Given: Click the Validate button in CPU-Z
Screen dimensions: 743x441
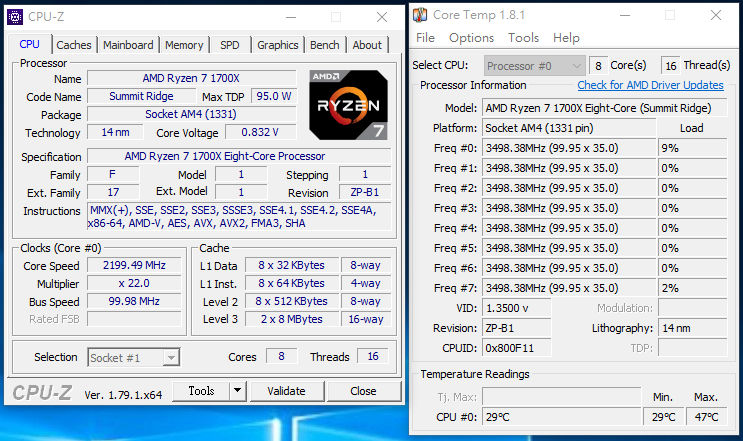Looking at the screenshot, I should click(x=287, y=391).
